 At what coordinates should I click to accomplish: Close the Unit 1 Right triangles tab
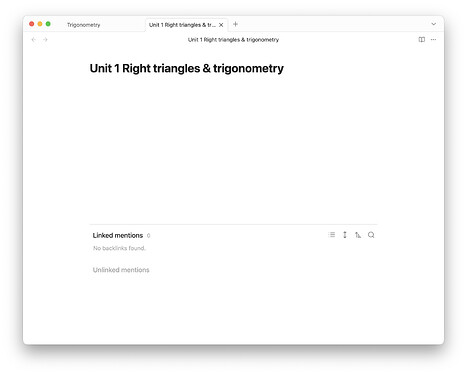[x=221, y=25]
